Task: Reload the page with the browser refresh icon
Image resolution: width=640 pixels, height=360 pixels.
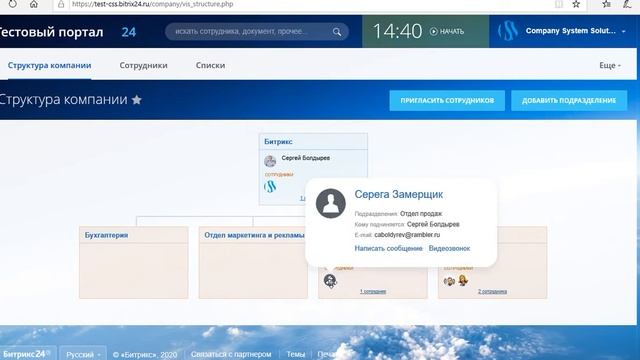Action: click(13, 4)
